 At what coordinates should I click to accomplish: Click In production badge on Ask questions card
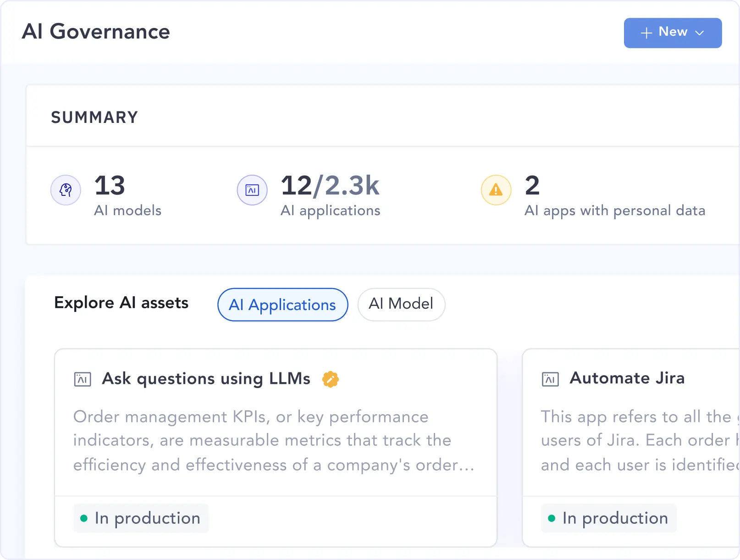(141, 518)
